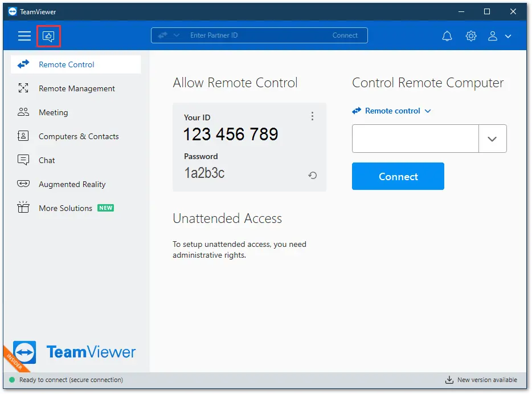Refresh the password with the circular arrow
This screenshot has width=532, height=394.
coord(312,175)
